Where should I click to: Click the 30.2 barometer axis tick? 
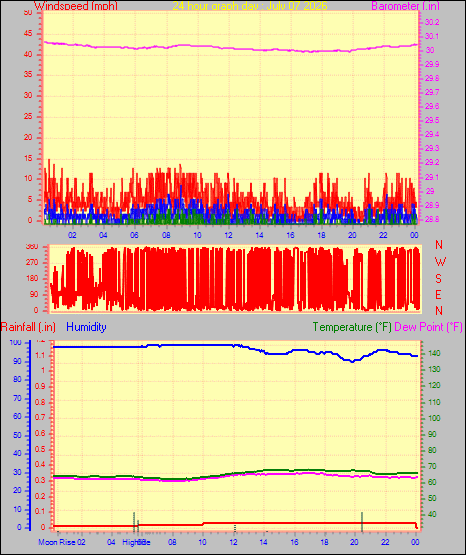click(432, 22)
